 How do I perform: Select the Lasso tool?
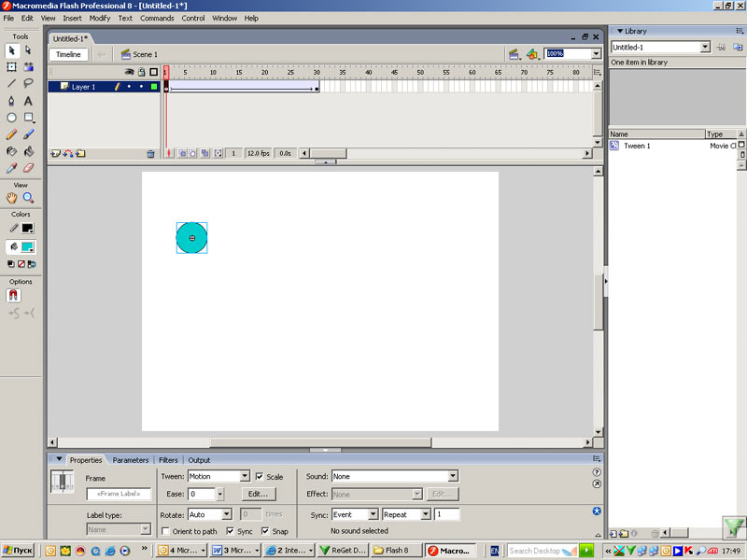pyautogui.click(x=29, y=84)
